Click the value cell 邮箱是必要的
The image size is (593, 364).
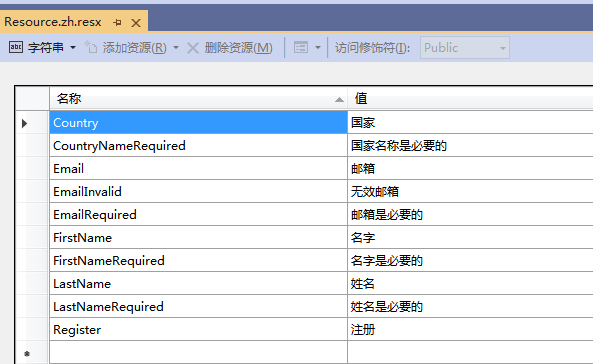(470, 215)
